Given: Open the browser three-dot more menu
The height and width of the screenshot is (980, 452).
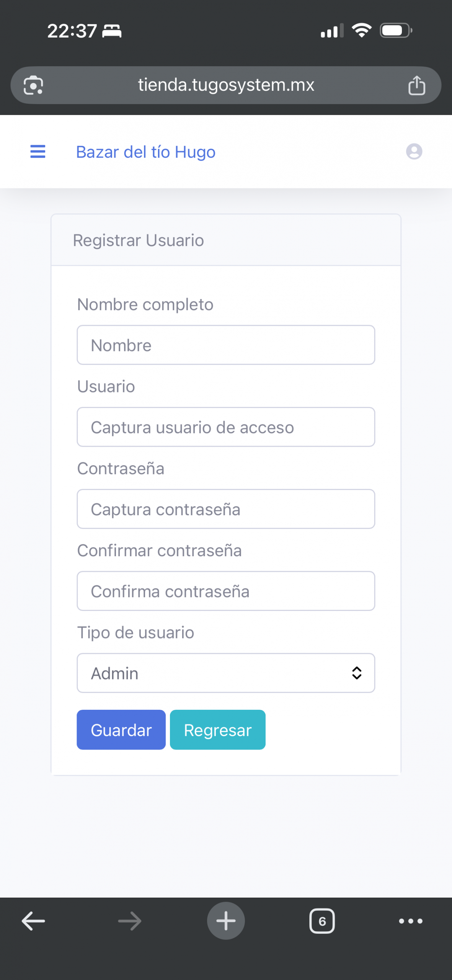Looking at the screenshot, I should tap(410, 921).
